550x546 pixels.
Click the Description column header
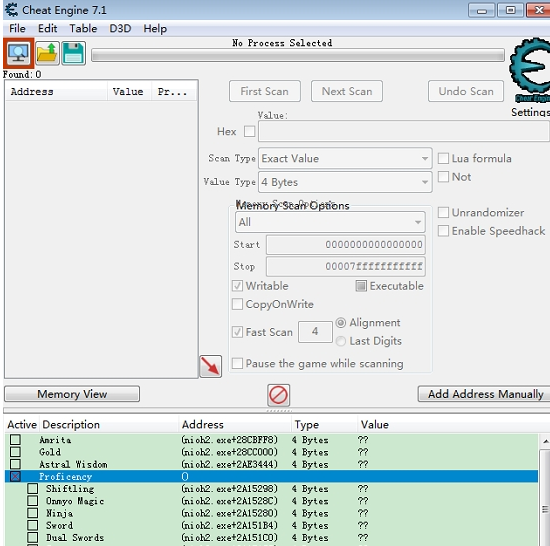pyautogui.click(x=109, y=424)
